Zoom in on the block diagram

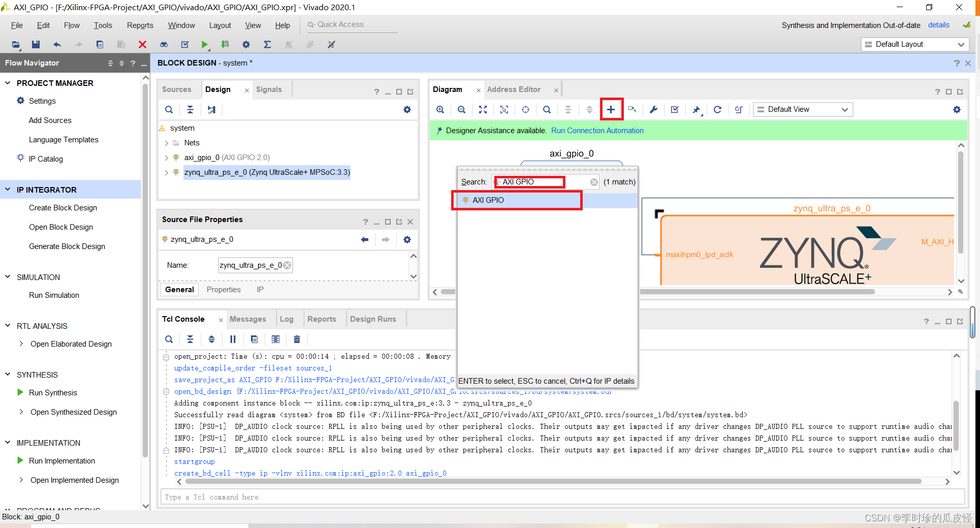(440, 109)
